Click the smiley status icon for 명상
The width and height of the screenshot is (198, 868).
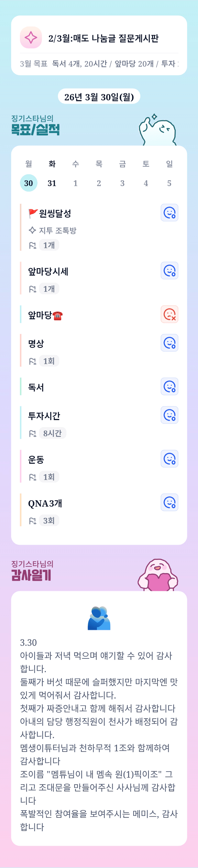tap(169, 343)
